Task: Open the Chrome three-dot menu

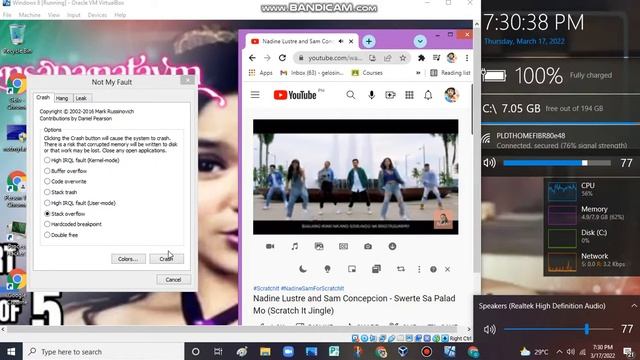Action: click(x=467, y=58)
